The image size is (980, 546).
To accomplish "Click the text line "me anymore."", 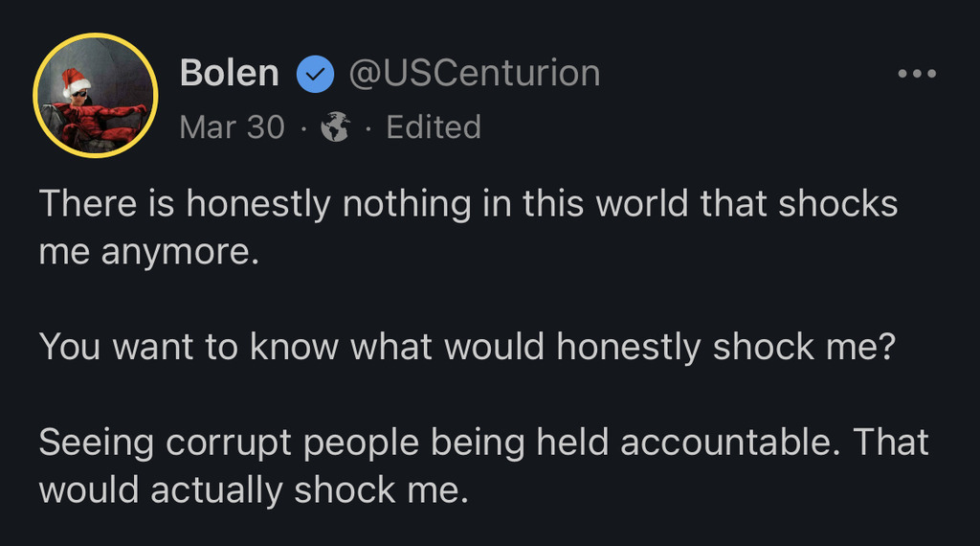I will point(149,252).
